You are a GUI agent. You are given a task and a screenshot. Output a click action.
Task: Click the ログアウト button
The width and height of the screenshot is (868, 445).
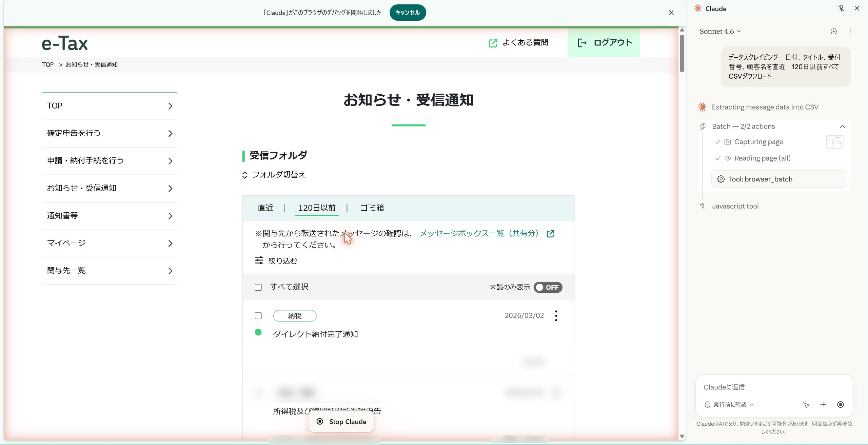tap(604, 43)
